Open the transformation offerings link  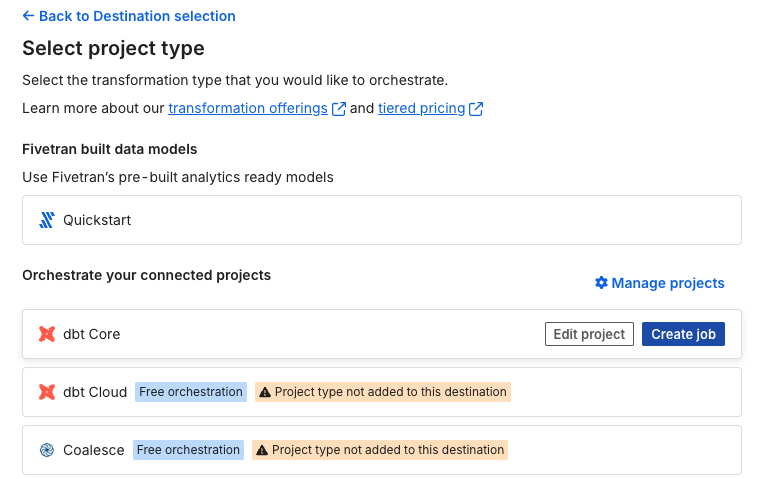[247, 108]
